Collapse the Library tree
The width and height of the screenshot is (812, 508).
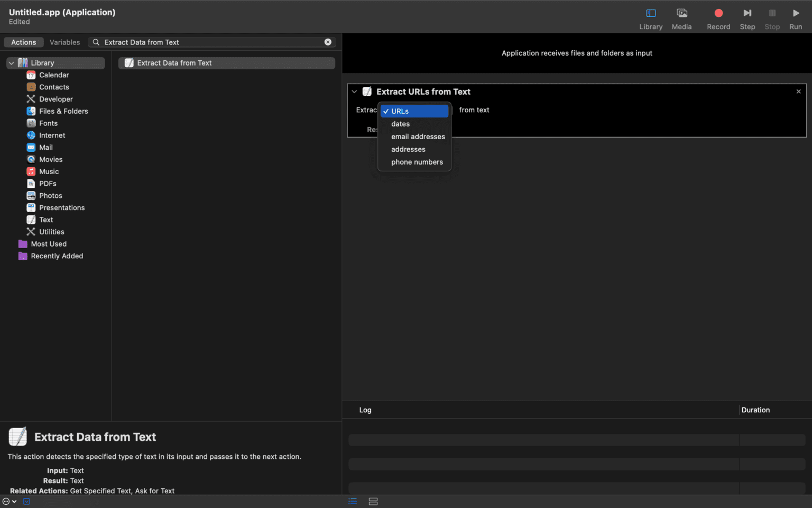coord(11,63)
